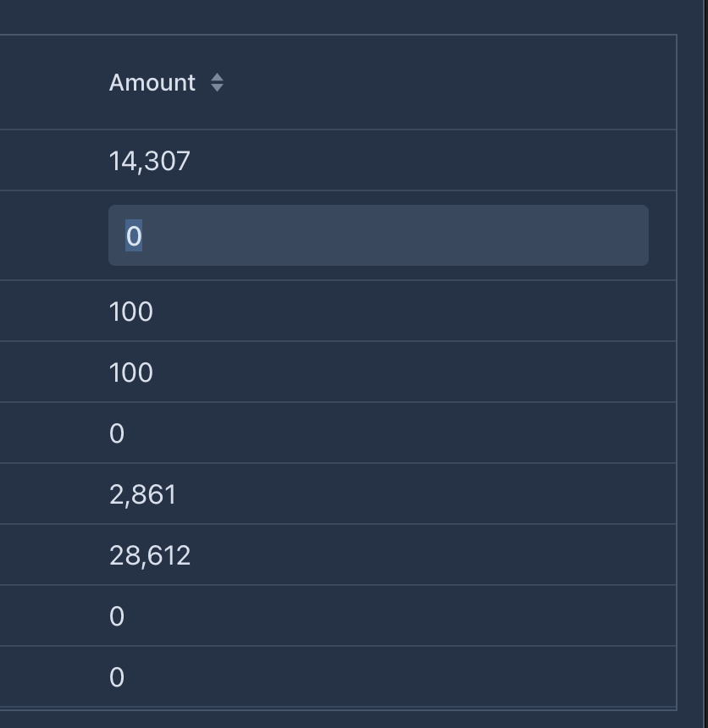Sort ascending using the Amount up arrow
The image size is (708, 728).
[217, 77]
